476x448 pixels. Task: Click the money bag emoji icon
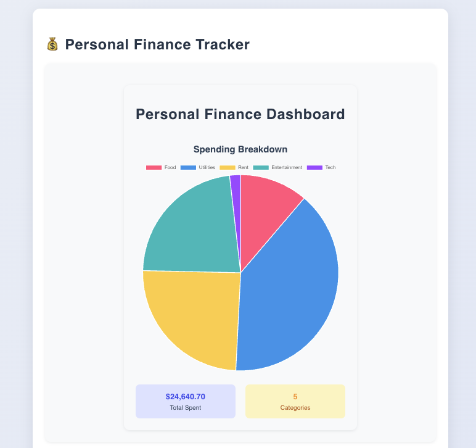[x=52, y=44]
